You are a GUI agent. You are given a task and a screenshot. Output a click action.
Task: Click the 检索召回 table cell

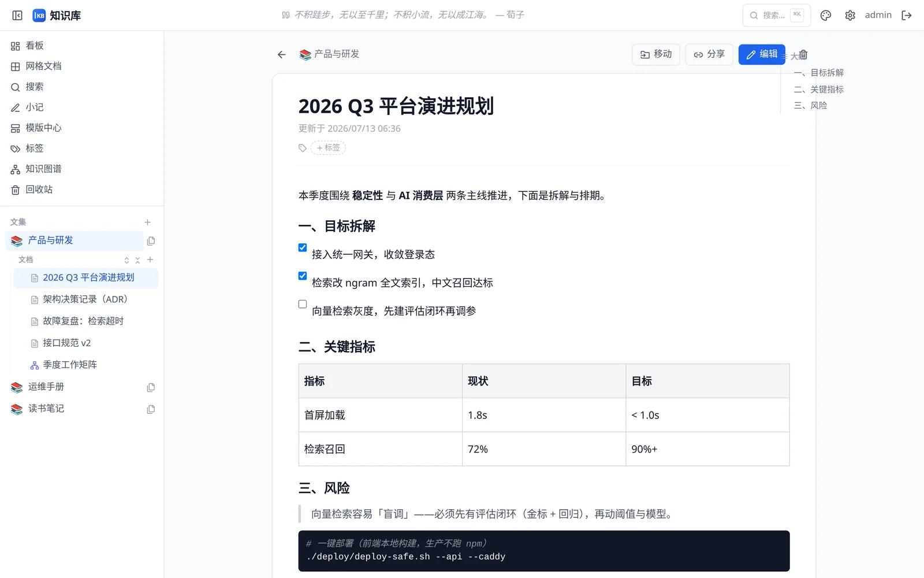click(x=381, y=449)
